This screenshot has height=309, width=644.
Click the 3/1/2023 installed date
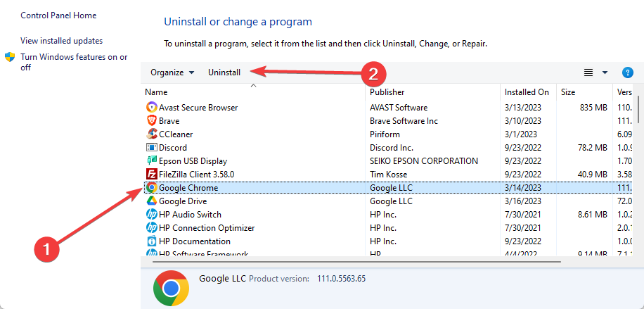pos(521,134)
